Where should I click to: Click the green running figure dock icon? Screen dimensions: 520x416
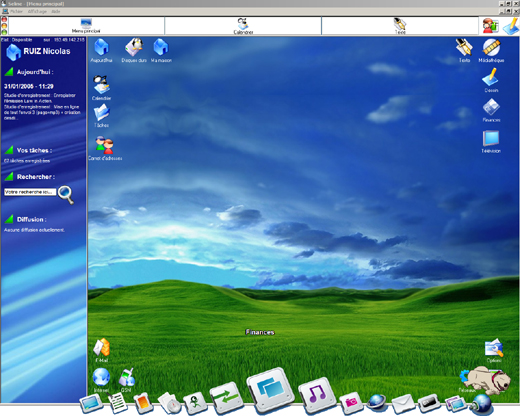click(x=195, y=403)
